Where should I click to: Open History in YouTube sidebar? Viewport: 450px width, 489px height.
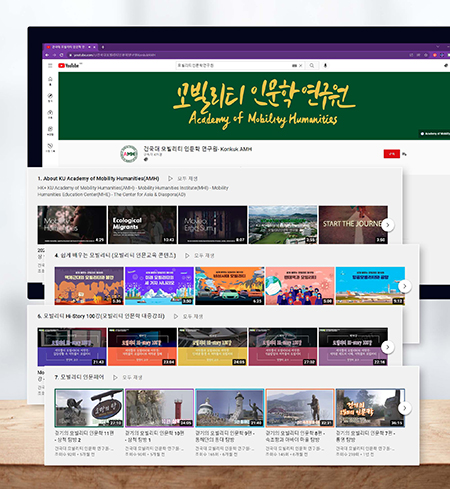50,147
